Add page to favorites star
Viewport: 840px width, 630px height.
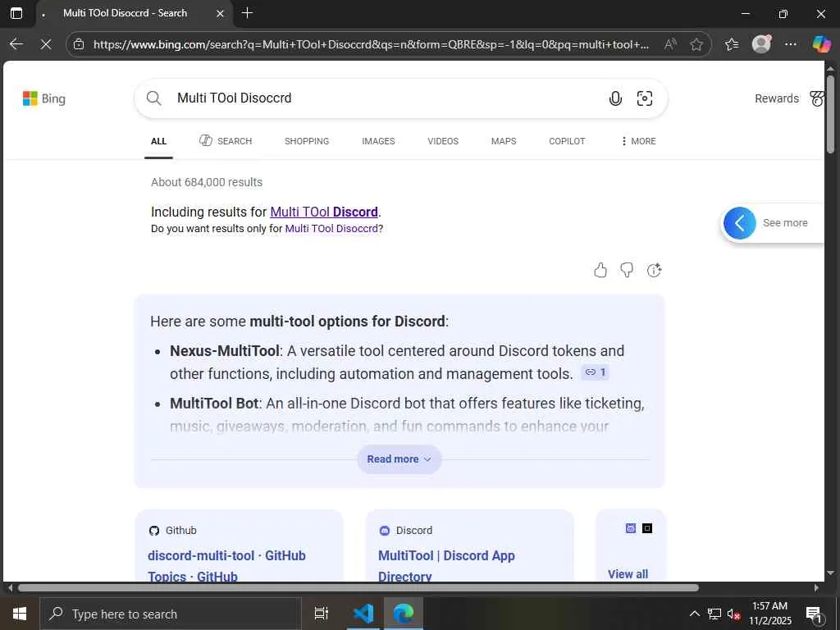pyautogui.click(x=696, y=44)
